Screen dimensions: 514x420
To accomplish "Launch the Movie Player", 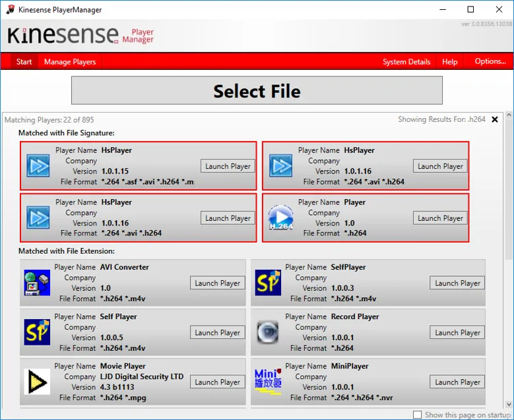I will pos(217,382).
